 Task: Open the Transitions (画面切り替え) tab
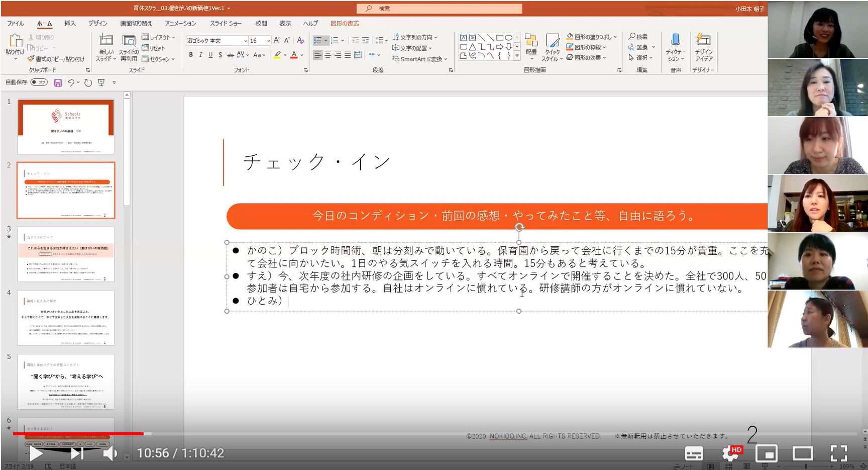click(x=136, y=24)
